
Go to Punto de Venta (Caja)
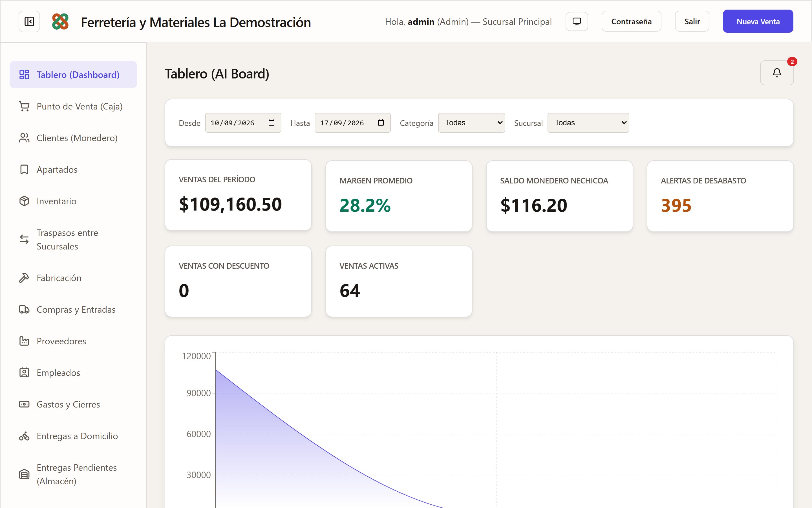(73, 106)
